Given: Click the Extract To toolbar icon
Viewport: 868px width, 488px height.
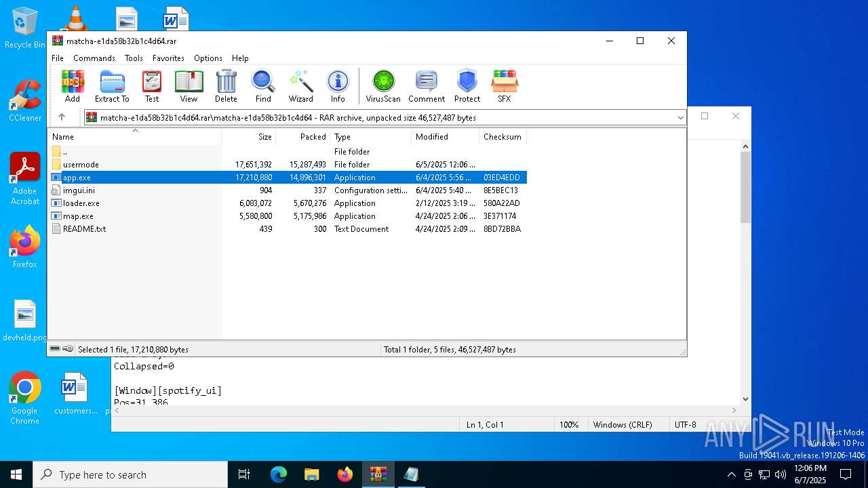Looking at the screenshot, I should coord(112,86).
